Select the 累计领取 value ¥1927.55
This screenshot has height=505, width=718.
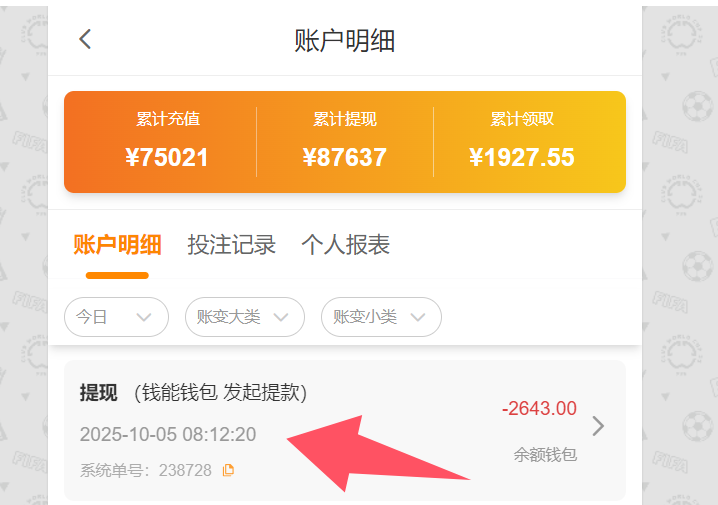(x=521, y=157)
